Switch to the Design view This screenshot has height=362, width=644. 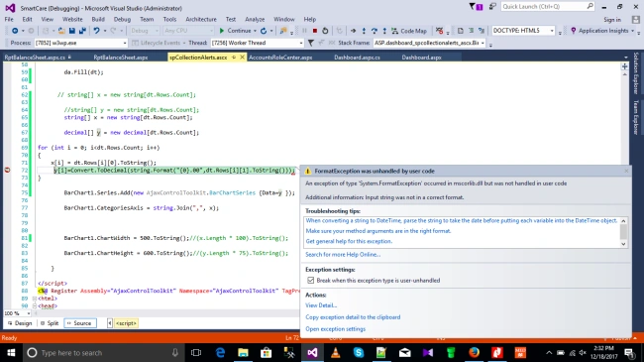pyautogui.click(x=20, y=323)
